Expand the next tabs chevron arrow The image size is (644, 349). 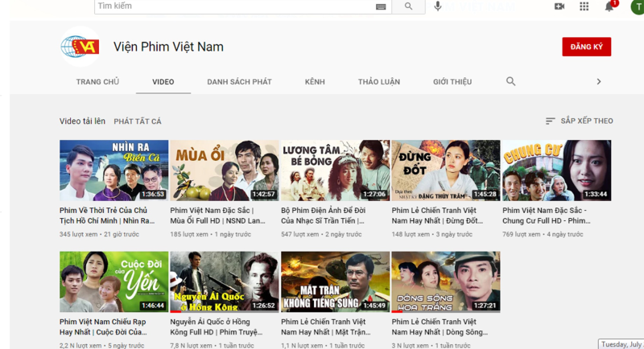coord(598,82)
